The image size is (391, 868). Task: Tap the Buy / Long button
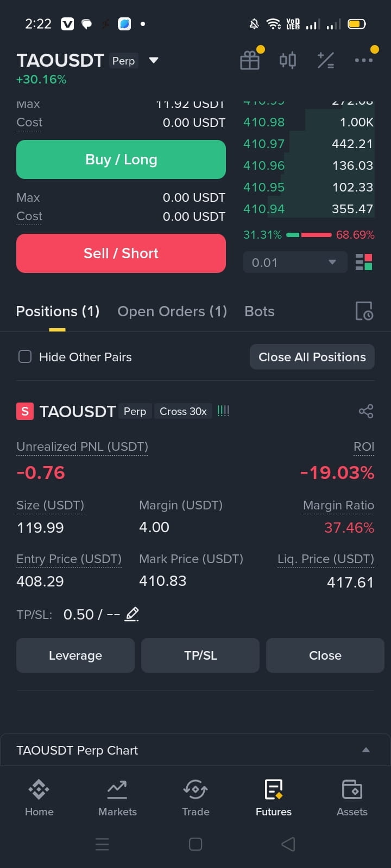pyautogui.click(x=121, y=159)
